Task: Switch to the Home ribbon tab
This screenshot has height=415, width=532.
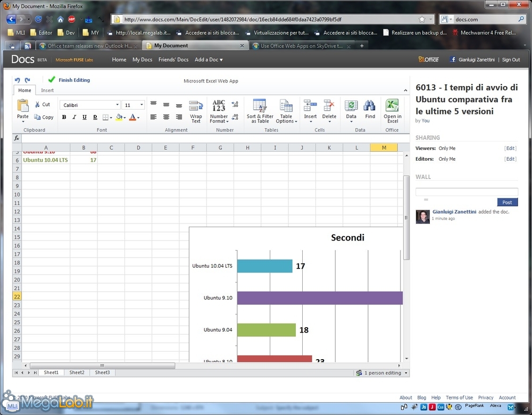Action: coord(24,90)
